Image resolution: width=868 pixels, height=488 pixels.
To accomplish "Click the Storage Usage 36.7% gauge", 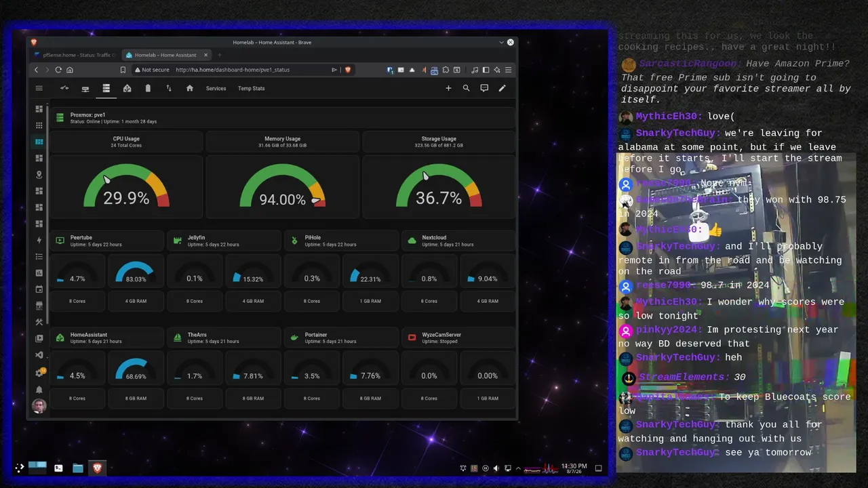I will tap(439, 185).
